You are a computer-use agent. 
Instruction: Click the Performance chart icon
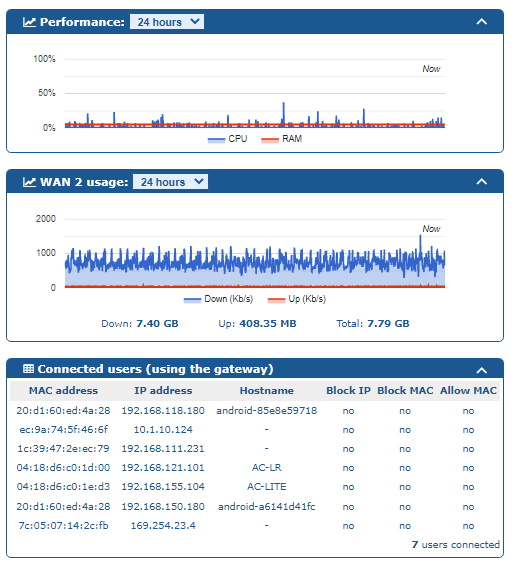(29, 22)
